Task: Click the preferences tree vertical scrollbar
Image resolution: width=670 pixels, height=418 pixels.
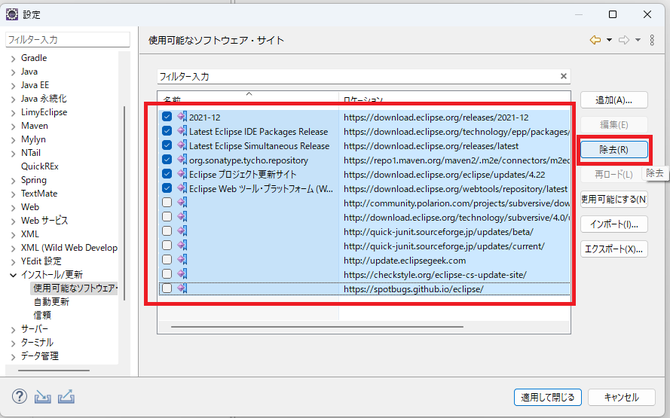Action: (x=124, y=203)
